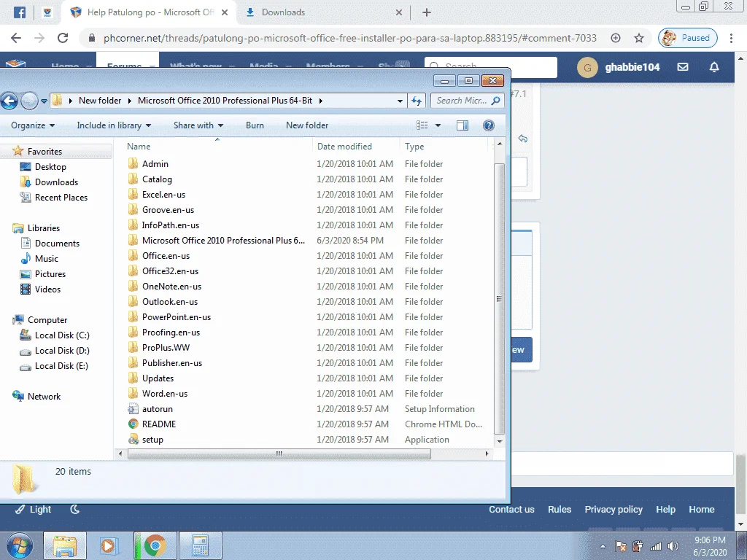This screenshot has width=747, height=560.
Task: Open Include in library dropdown
Action: pos(114,125)
